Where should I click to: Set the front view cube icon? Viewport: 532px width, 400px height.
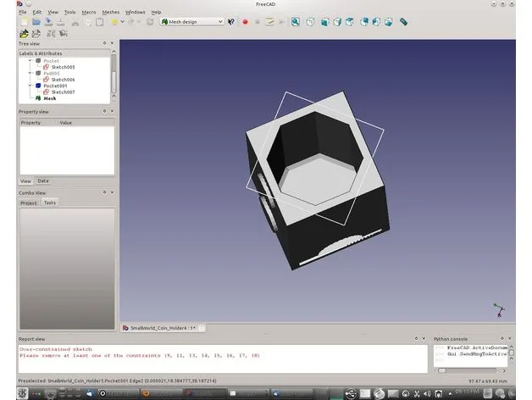tap(324, 22)
